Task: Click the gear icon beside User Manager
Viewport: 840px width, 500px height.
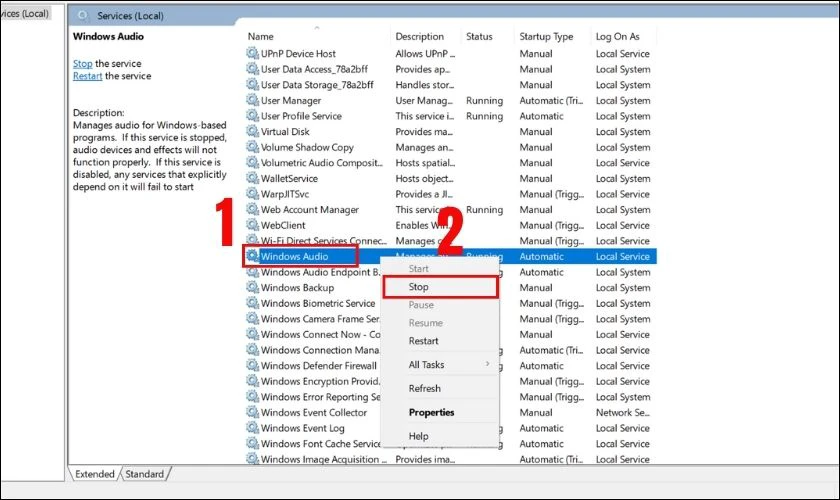Action: tap(252, 100)
